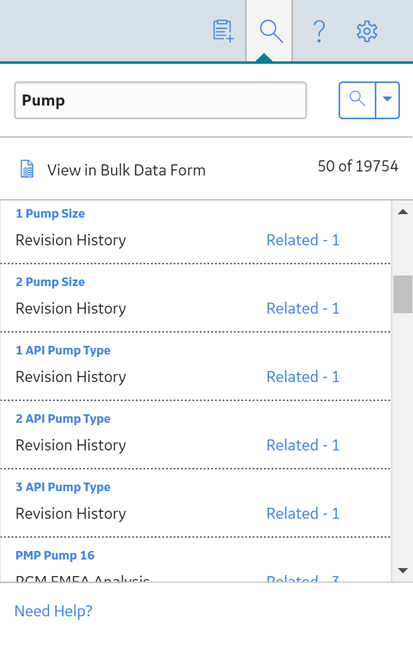Click Related - 1 for 3 API Pump Type
The image size is (413, 650).
[303, 514]
